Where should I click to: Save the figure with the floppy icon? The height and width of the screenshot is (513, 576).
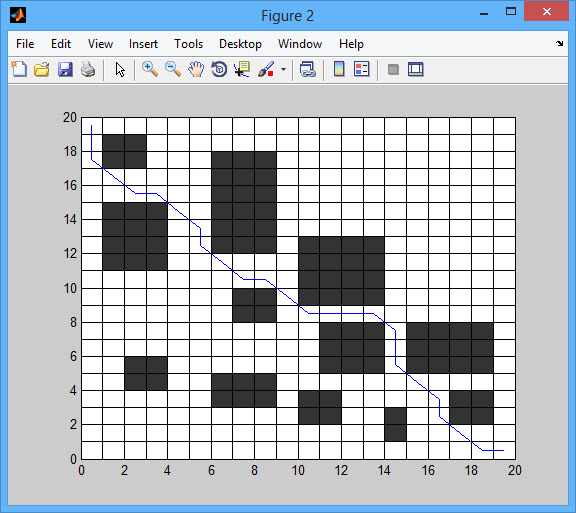(65, 69)
